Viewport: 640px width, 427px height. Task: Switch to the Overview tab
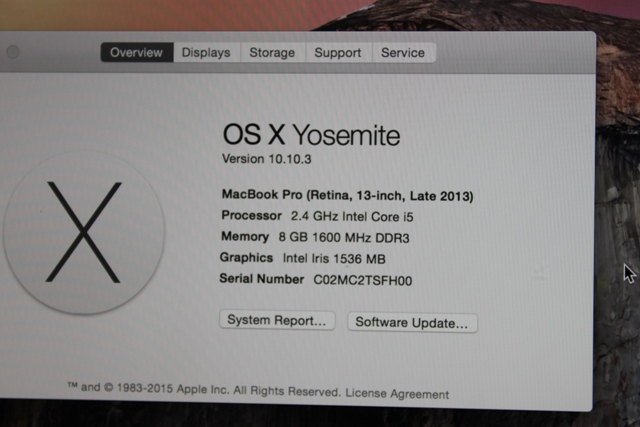click(x=137, y=52)
